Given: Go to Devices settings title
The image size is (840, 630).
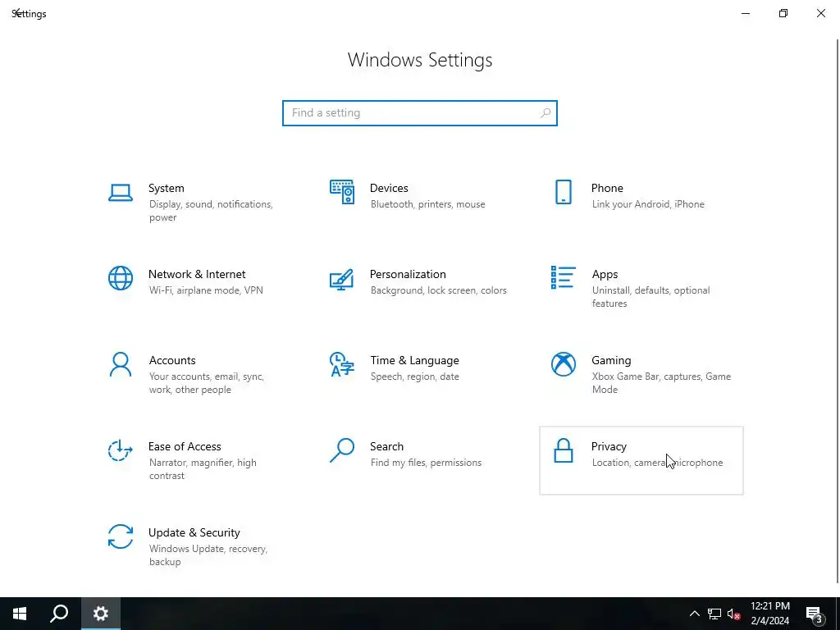Looking at the screenshot, I should 389,188.
